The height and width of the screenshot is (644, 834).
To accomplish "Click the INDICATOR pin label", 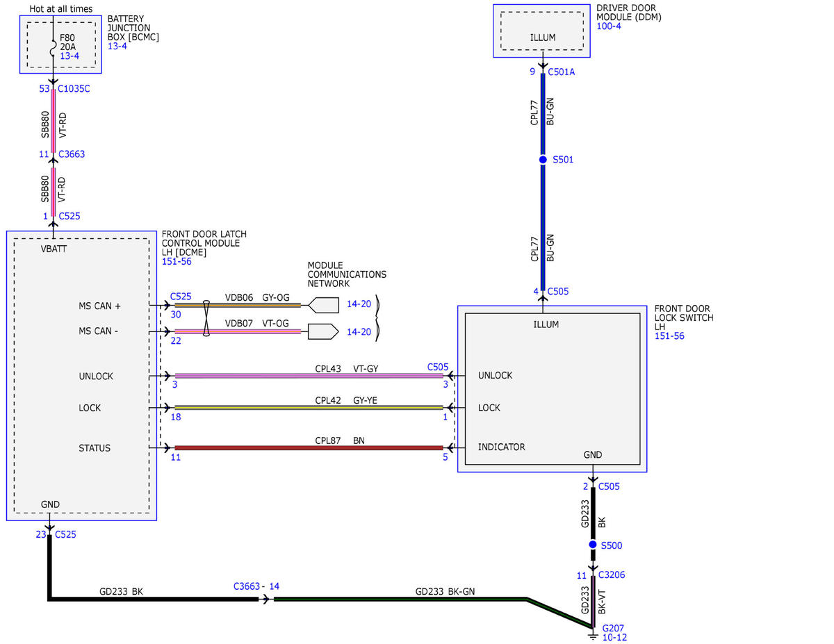I will (502, 447).
